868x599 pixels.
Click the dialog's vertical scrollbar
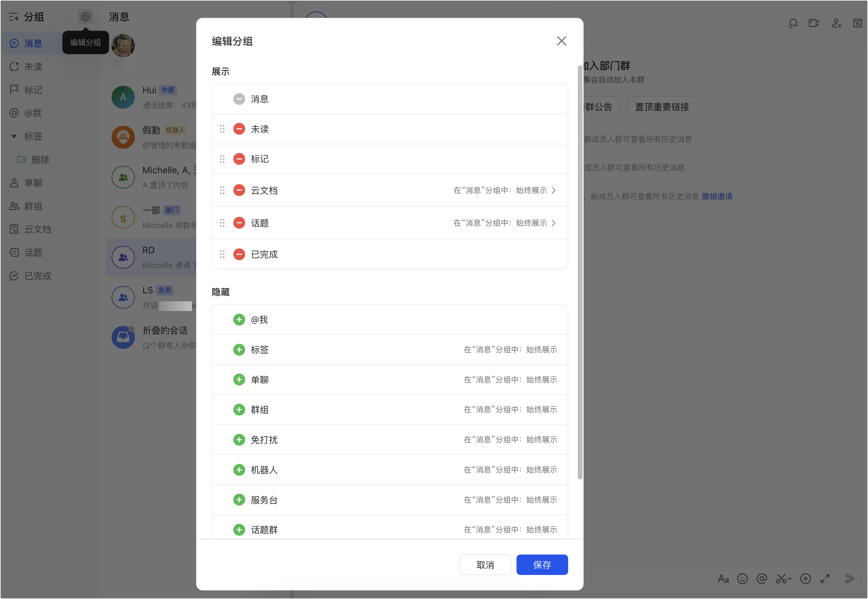coord(580,272)
